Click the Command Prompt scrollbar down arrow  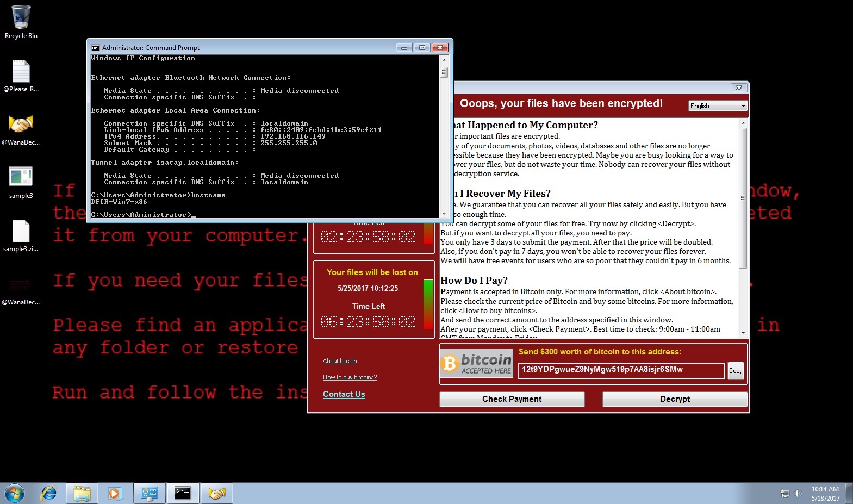click(x=444, y=214)
